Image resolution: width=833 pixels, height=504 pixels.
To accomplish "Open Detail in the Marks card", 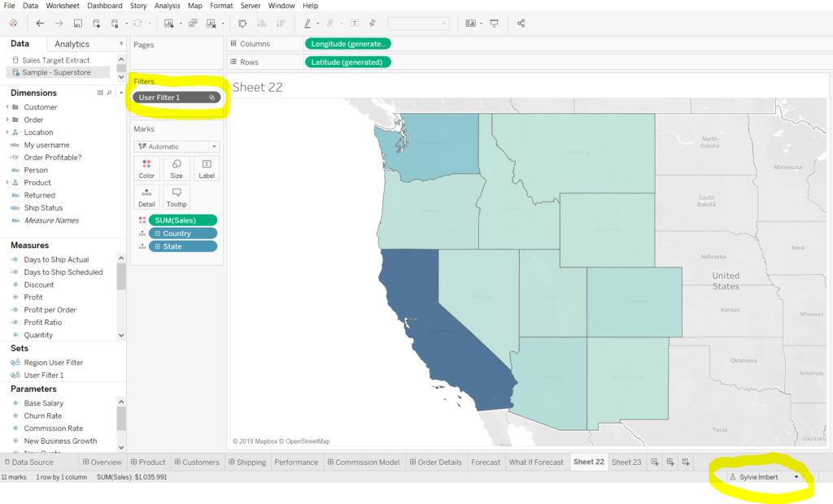I will pyautogui.click(x=146, y=198).
